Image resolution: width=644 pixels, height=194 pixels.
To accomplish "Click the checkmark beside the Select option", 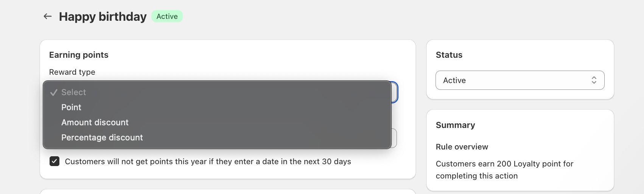I will tap(54, 92).
